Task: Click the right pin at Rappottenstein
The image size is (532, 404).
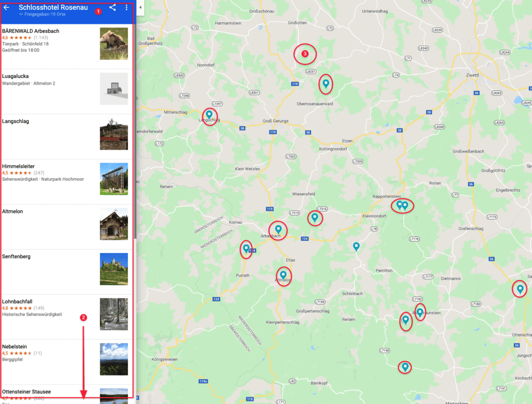Action: 405,206
